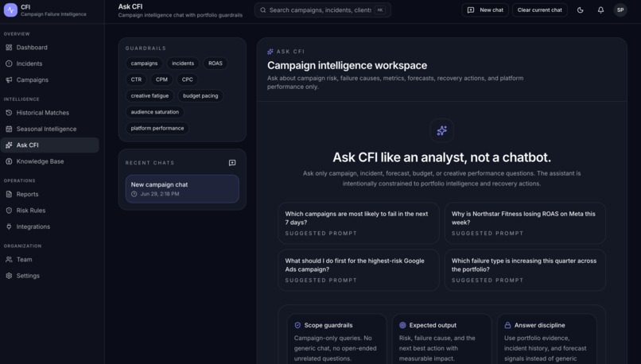
Task: Open Knowledge Base
Action: coord(49,161)
